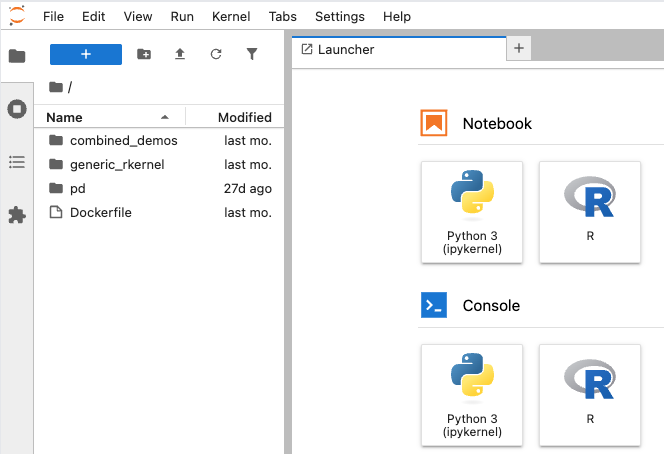Toggle the file filter funnel icon
The image size is (664, 454).
coord(252,54)
